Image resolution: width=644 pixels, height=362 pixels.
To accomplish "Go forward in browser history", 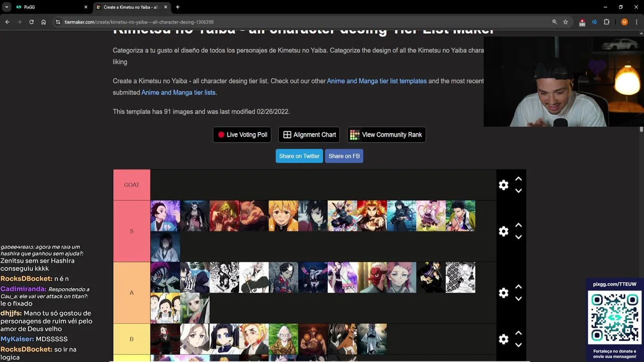I will click(19, 22).
